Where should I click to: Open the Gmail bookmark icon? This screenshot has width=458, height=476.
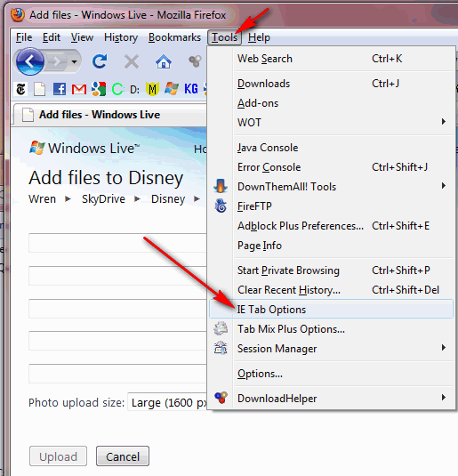pyautogui.click(x=79, y=89)
